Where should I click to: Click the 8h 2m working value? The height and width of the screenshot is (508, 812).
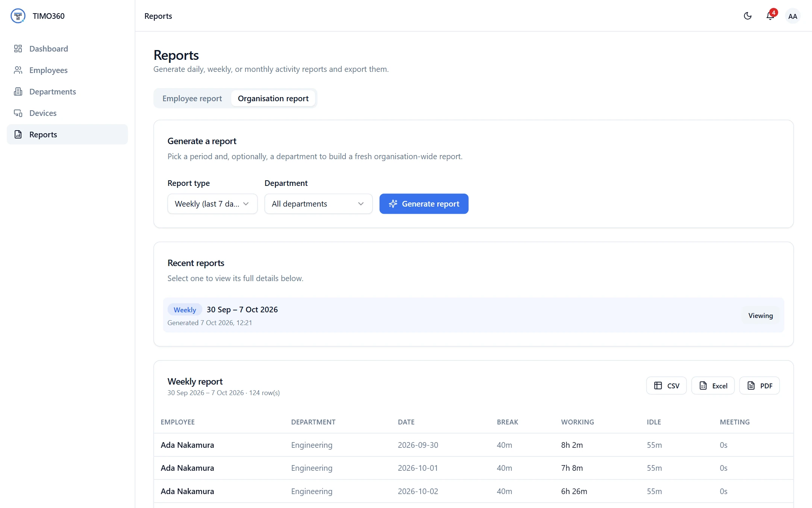pos(572,445)
